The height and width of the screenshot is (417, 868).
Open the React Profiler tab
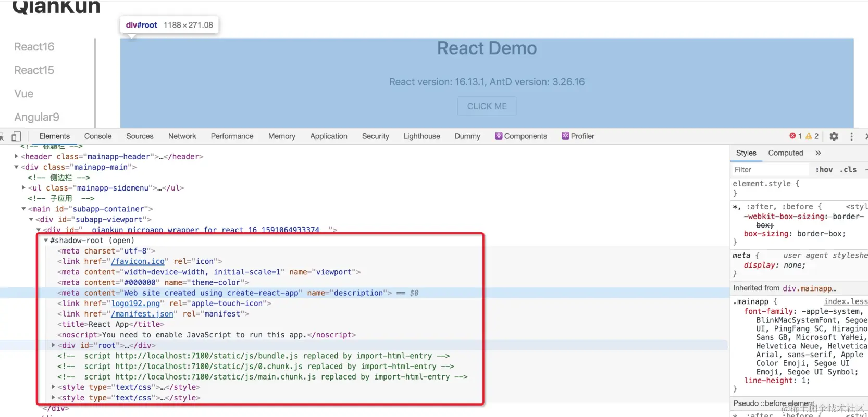[x=578, y=136]
